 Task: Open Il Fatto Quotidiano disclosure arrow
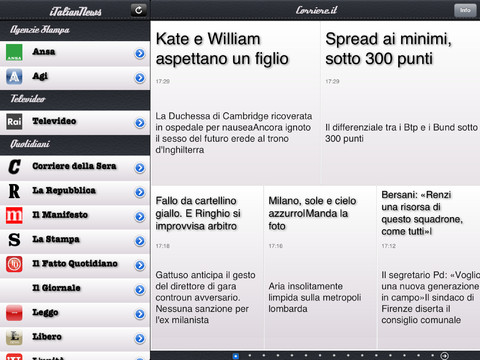[x=140, y=265]
